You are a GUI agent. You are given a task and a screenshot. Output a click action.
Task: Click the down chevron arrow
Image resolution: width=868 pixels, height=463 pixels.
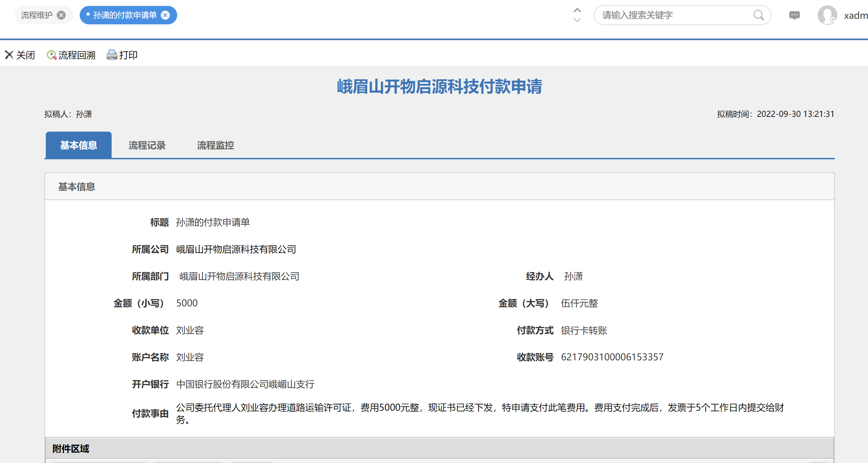point(577,20)
